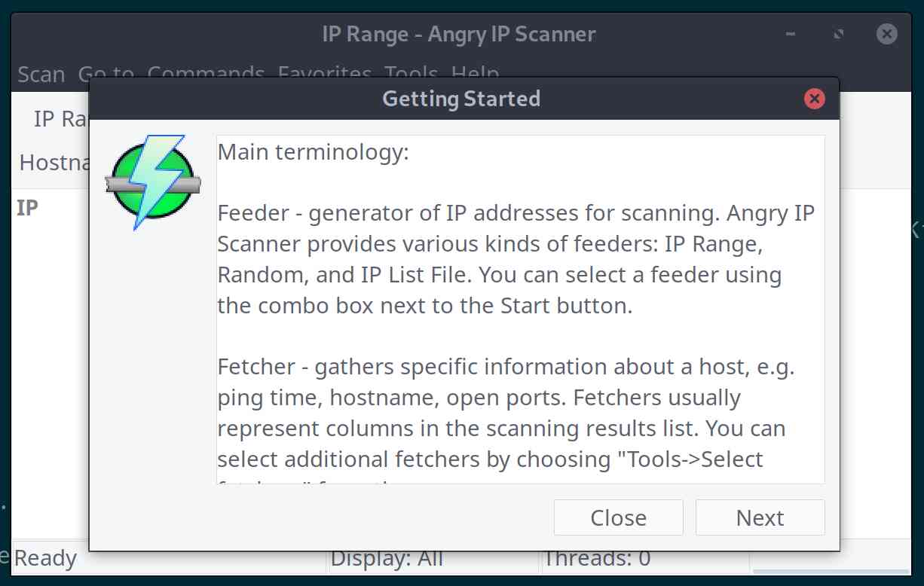Open the Scan menu
924x586 pixels.
point(41,74)
